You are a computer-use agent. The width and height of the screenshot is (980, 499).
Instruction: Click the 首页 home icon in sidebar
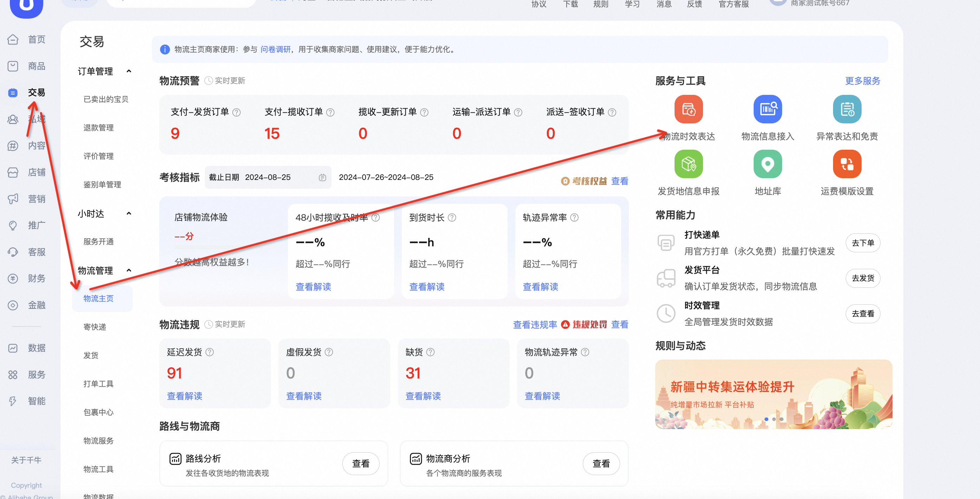click(13, 40)
